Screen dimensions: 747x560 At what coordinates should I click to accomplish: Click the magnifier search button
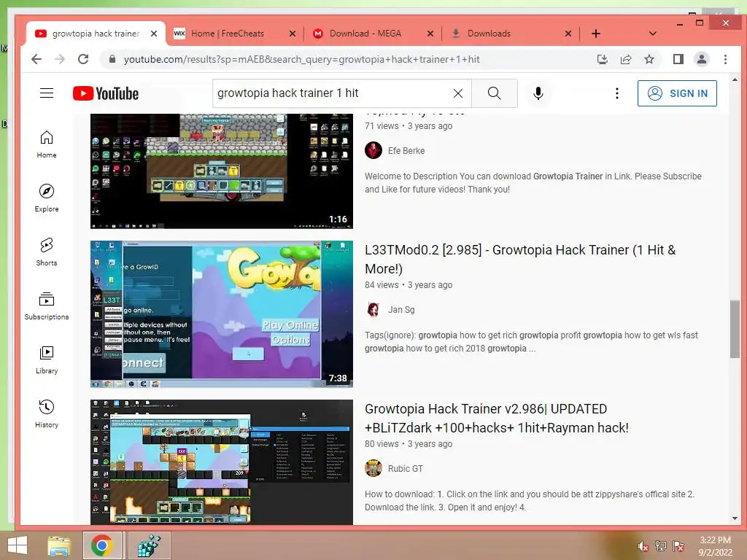(495, 93)
